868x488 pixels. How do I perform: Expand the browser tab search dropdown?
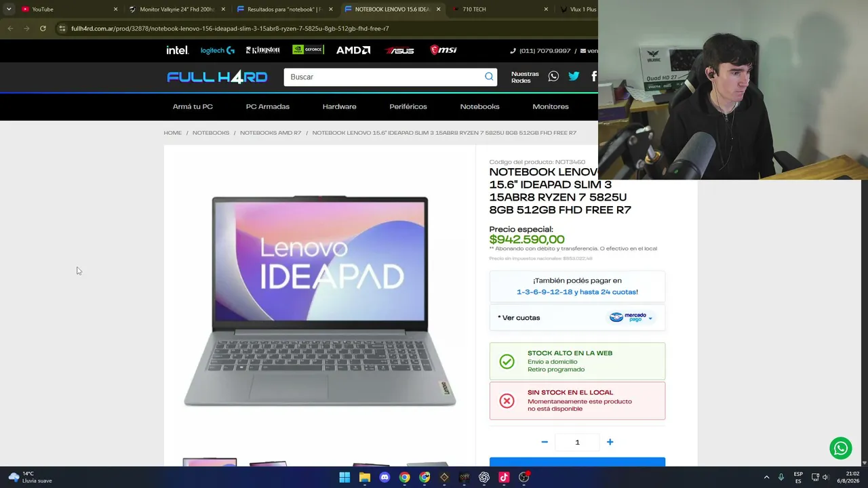[x=9, y=9]
